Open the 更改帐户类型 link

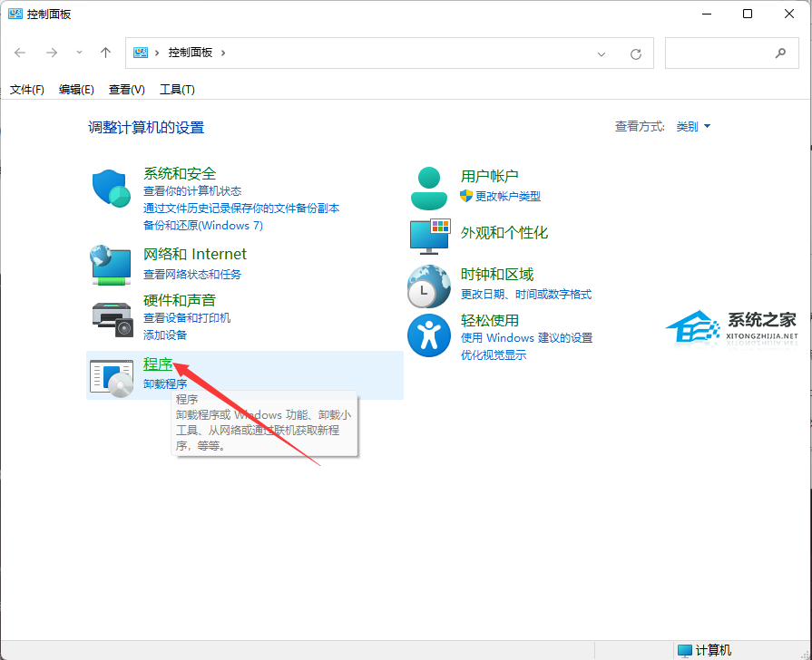tap(507, 196)
